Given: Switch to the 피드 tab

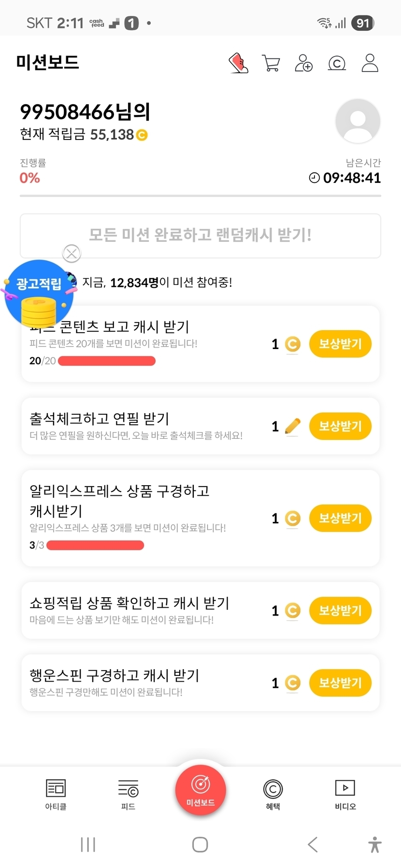Looking at the screenshot, I should point(128,794).
